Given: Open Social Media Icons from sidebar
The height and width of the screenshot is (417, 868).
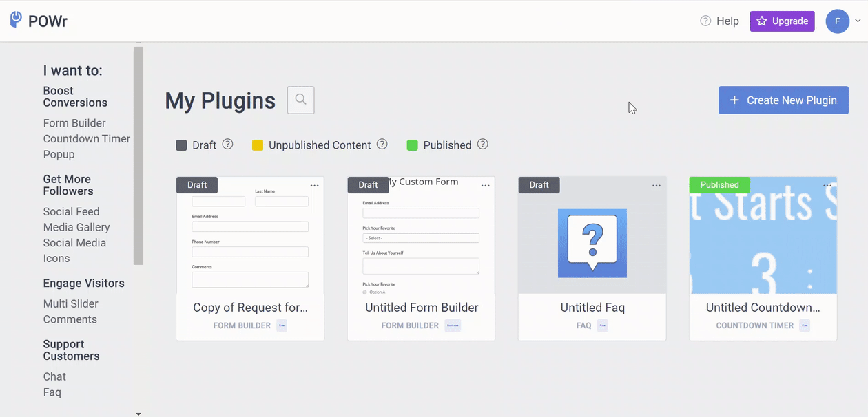Looking at the screenshot, I should [74, 250].
